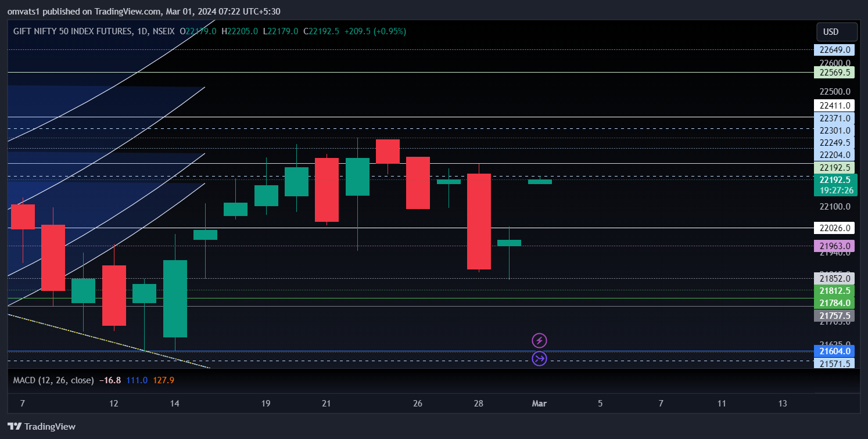Click the latest small green candle

(540, 182)
